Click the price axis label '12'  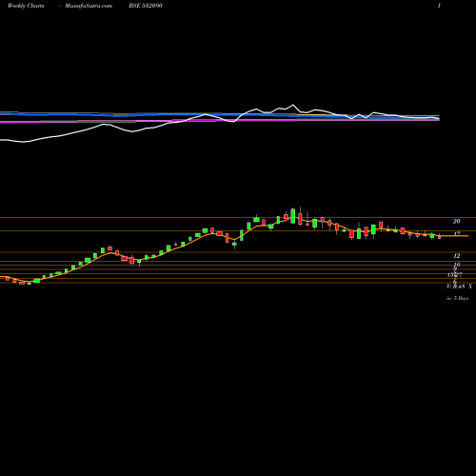457,255
